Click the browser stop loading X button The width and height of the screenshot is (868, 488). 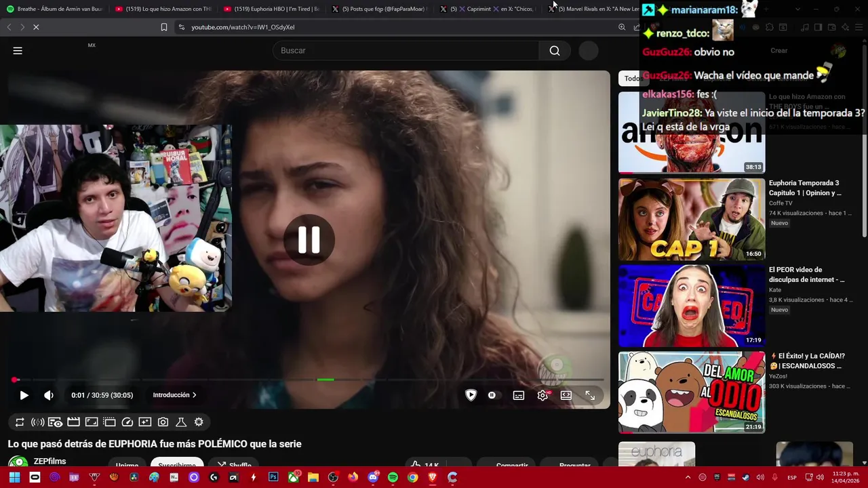pyautogui.click(x=36, y=27)
